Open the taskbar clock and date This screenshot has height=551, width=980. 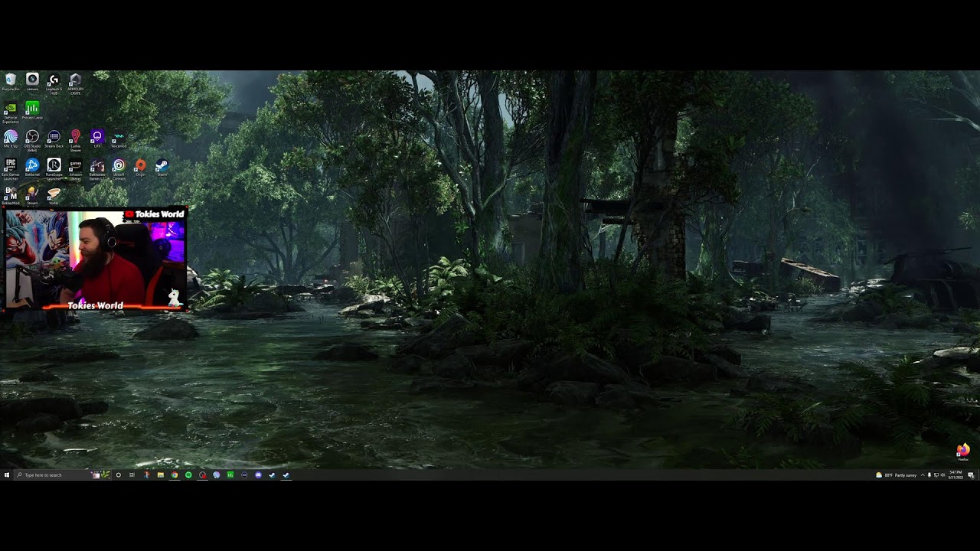(x=955, y=475)
